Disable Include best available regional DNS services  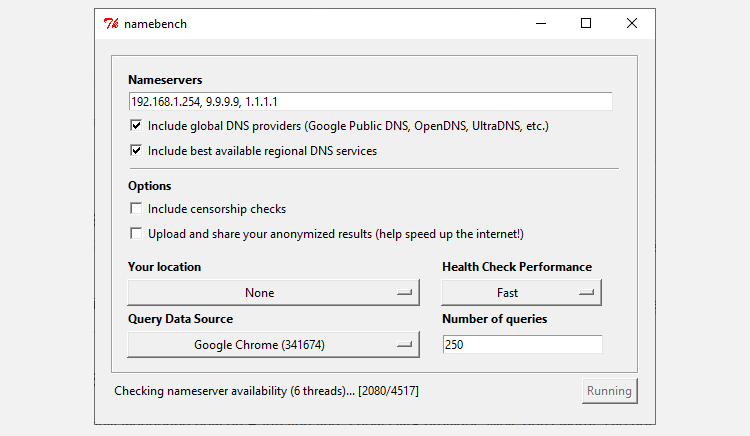click(x=135, y=151)
